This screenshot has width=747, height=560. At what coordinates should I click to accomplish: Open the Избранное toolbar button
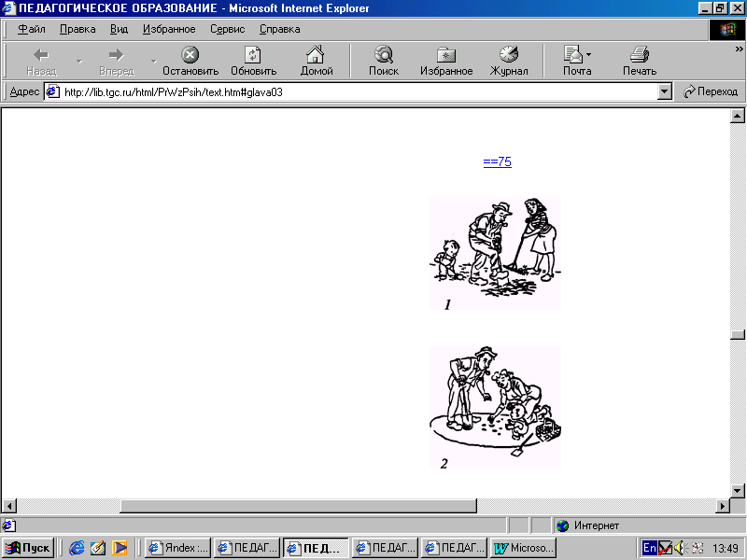click(x=446, y=61)
